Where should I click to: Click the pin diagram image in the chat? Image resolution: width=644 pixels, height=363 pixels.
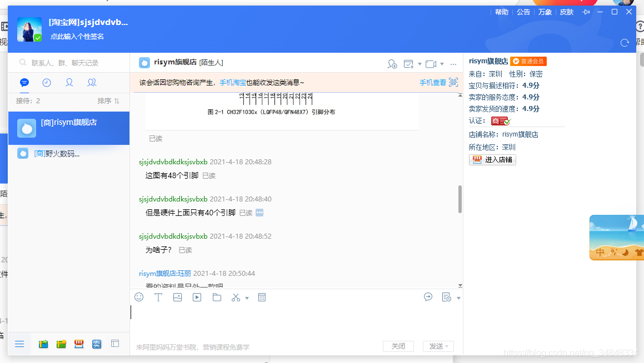[x=282, y=111]
